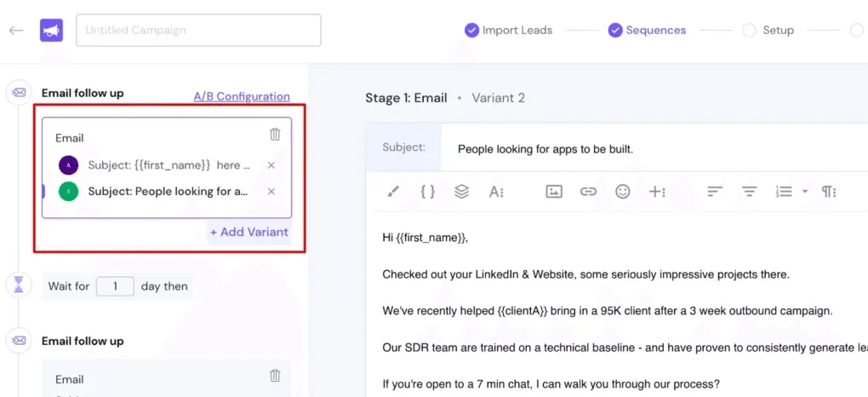Image resolution: width=868 pixels, height=397 pixels.
Task: Click the line mentioning {{clientA}} 95K client
Action: coord(608,311)
